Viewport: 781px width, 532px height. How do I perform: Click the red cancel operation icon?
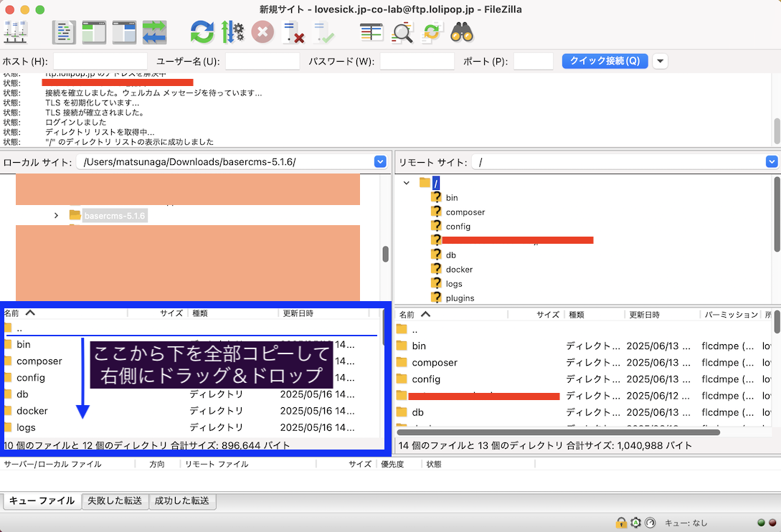(x=262, y=33)
